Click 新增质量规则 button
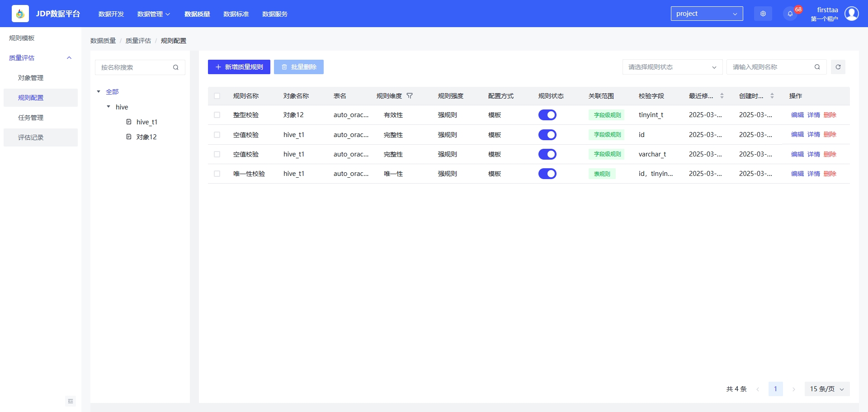Image resolution: width=868 pixels, height=412 pixels. click(239, 67)
